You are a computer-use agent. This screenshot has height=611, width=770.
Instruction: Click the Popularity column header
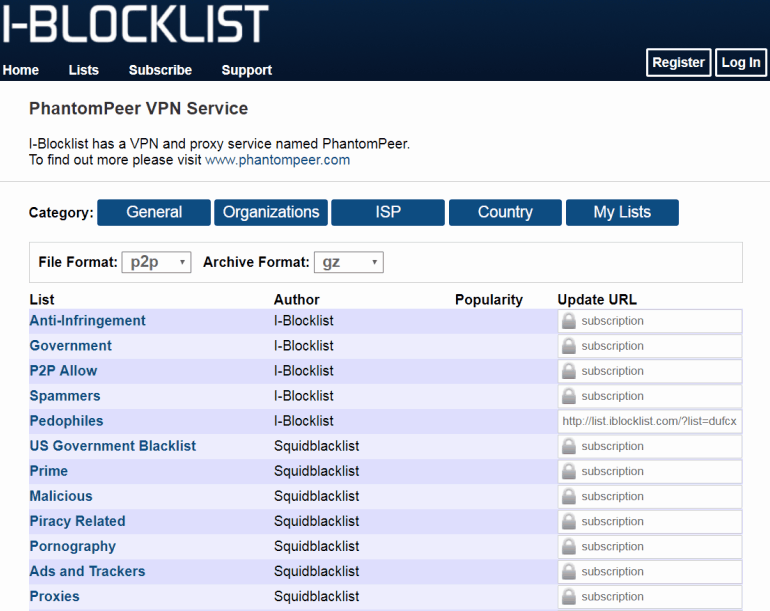click(x=489, y=300)
